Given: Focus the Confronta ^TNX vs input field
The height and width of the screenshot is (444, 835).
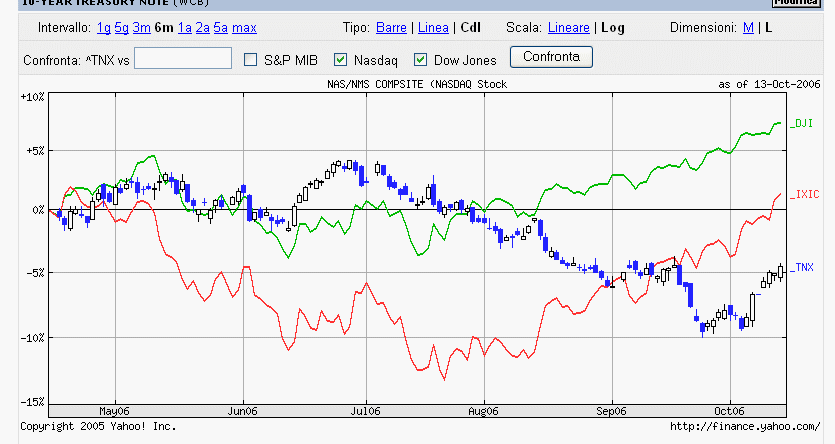Looking at the screenshot, I should pos(183,58).
